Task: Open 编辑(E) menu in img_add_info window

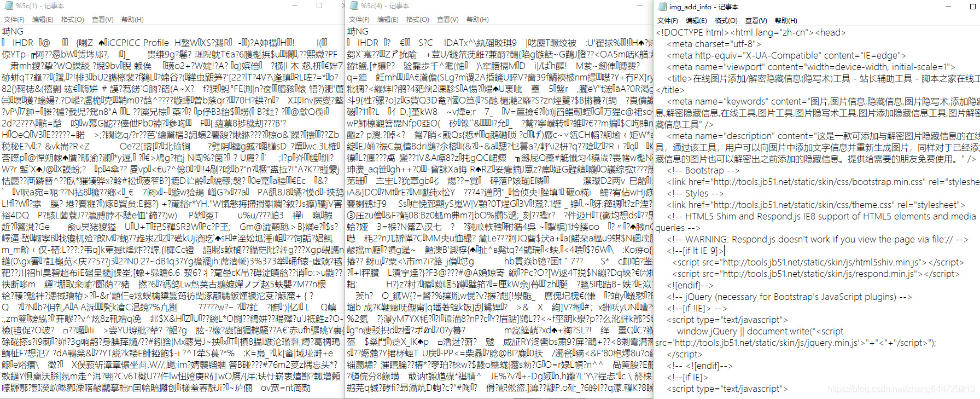Action: point(696,21)
